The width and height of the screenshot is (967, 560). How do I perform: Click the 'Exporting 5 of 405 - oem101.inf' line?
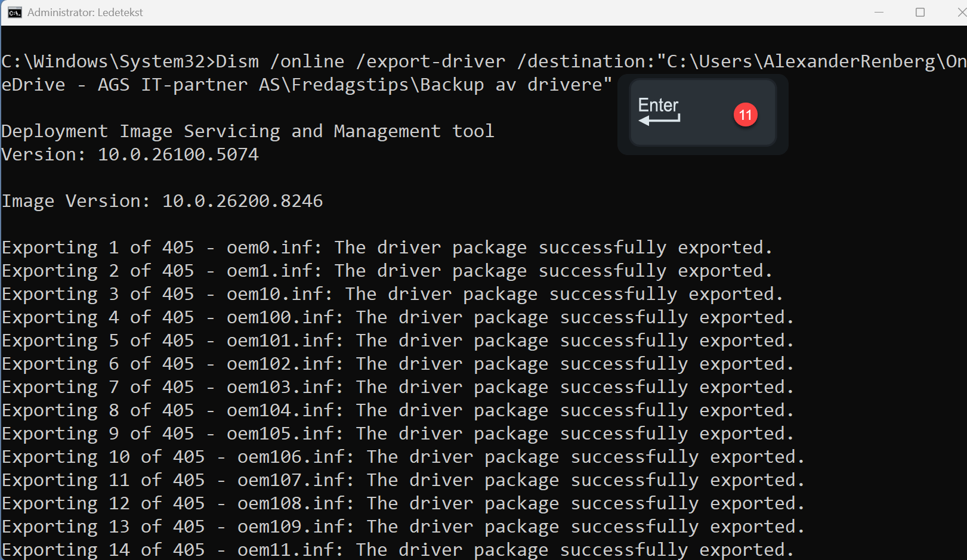pyautogui.click(x=398, y=341)
